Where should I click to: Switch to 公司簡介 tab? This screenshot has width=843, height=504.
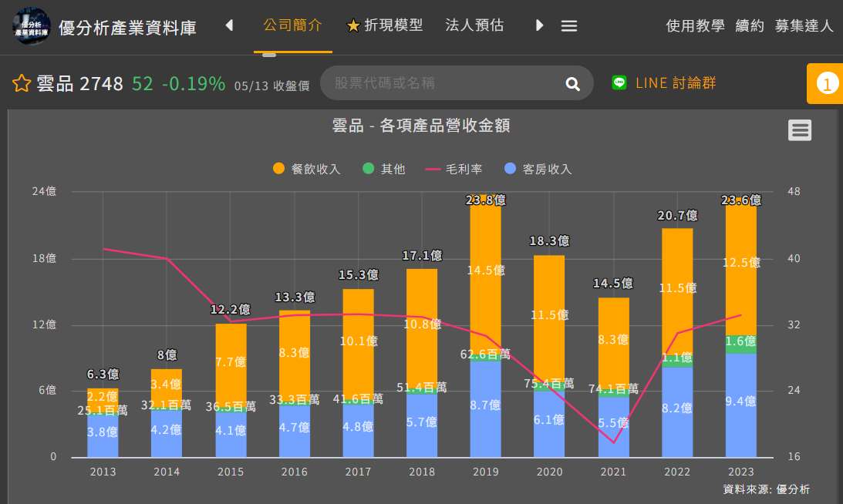[x=292, y=25]
